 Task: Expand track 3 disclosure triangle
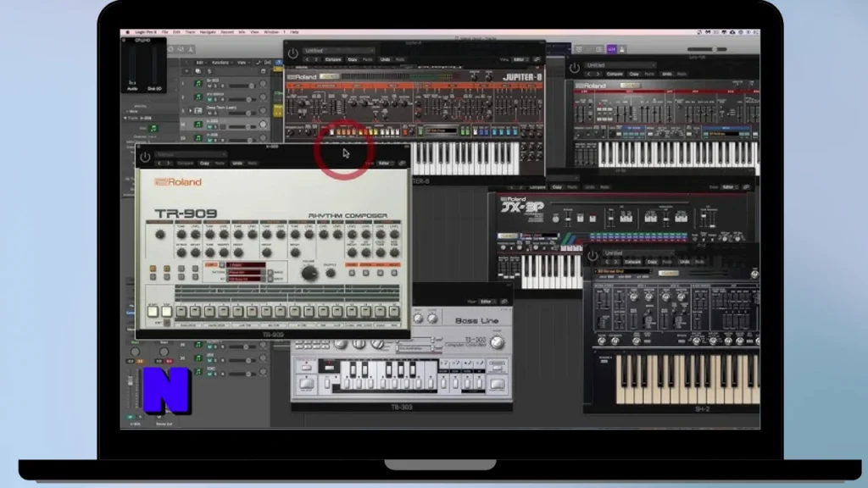(x=191, y=111)
